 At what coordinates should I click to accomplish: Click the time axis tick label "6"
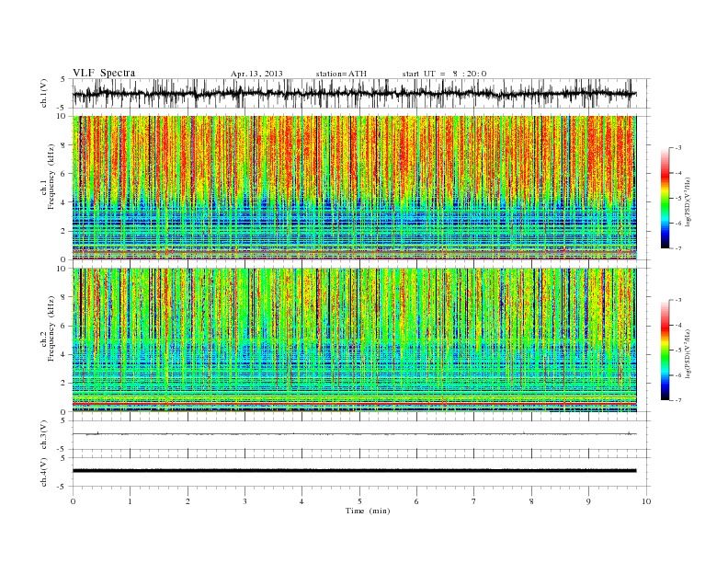pos(417,501)
